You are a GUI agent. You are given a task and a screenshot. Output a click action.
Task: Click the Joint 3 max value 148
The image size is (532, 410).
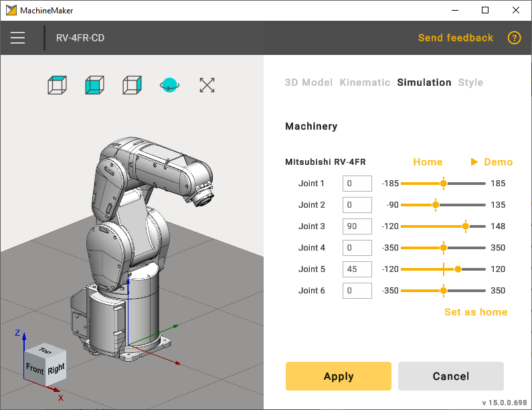point(498,226)
